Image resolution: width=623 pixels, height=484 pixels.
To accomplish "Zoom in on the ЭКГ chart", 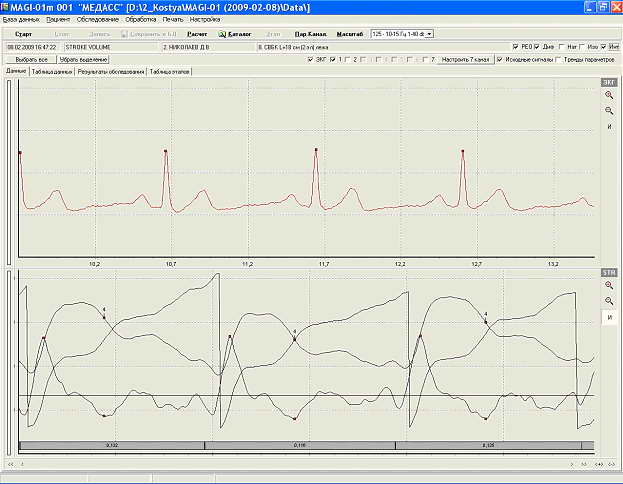I will [608, 94].
